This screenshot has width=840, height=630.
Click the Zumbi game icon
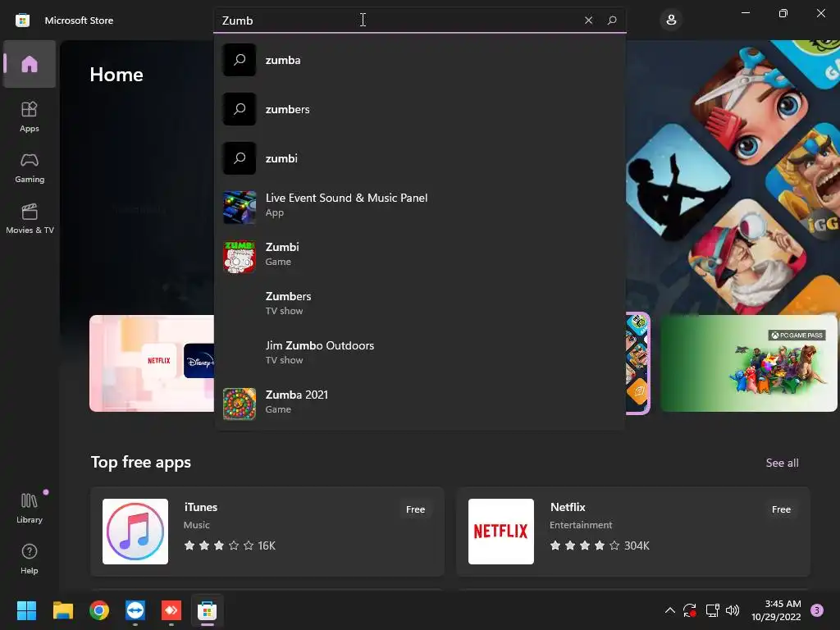pos(240,257)
